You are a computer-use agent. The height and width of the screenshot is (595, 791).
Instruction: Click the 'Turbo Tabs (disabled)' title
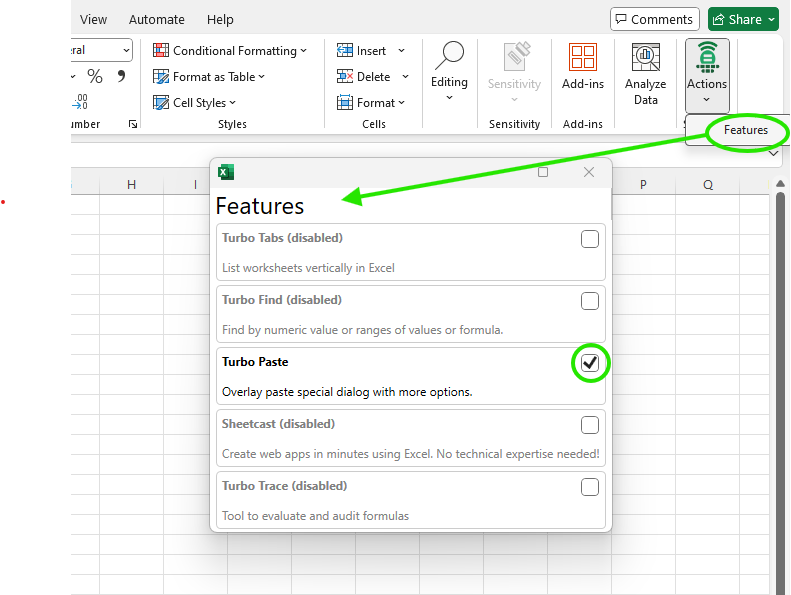point(282,238)
